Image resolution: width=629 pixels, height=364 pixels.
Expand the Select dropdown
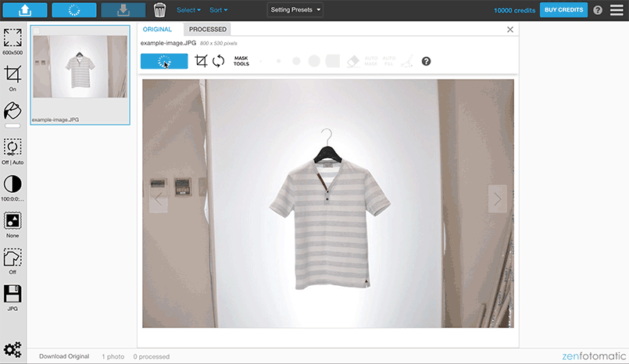pyautogui.click(x=188, y=10)
